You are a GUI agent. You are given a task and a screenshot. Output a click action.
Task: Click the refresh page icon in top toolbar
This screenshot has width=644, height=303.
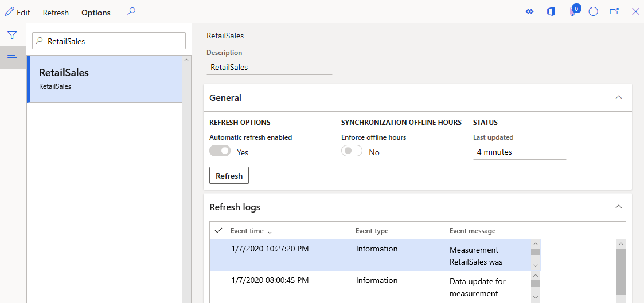pyautogui.click(x=593, y=11)
